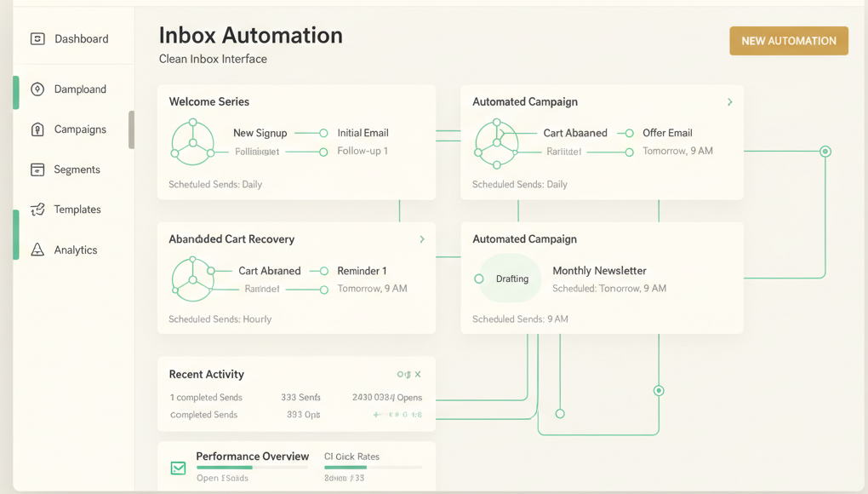Click the Segments icon in sidebar

tap(37, 169)
